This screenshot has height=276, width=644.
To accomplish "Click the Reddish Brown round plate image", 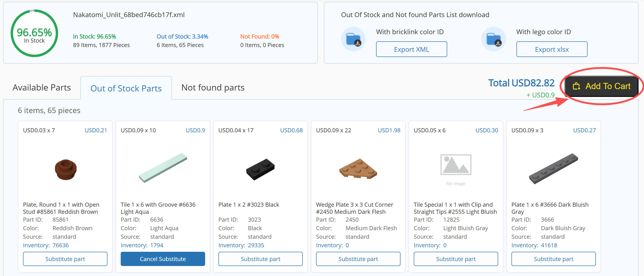I will coord(65,169).
